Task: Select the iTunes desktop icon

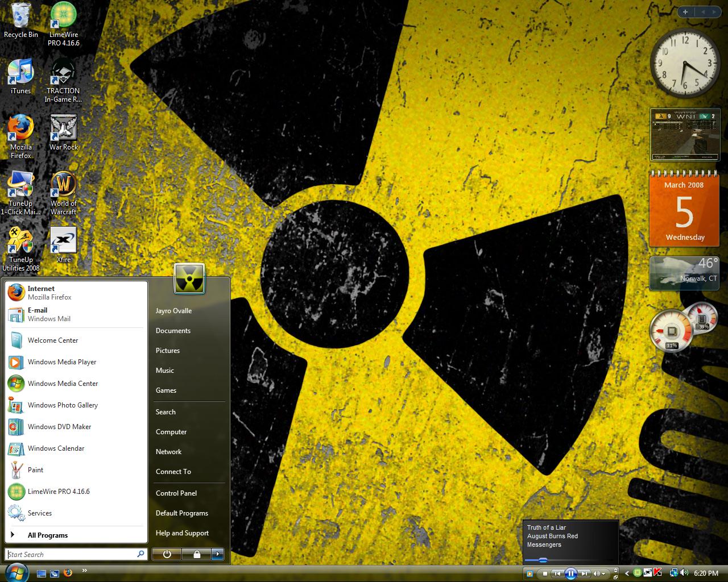Action: (21, 76)
